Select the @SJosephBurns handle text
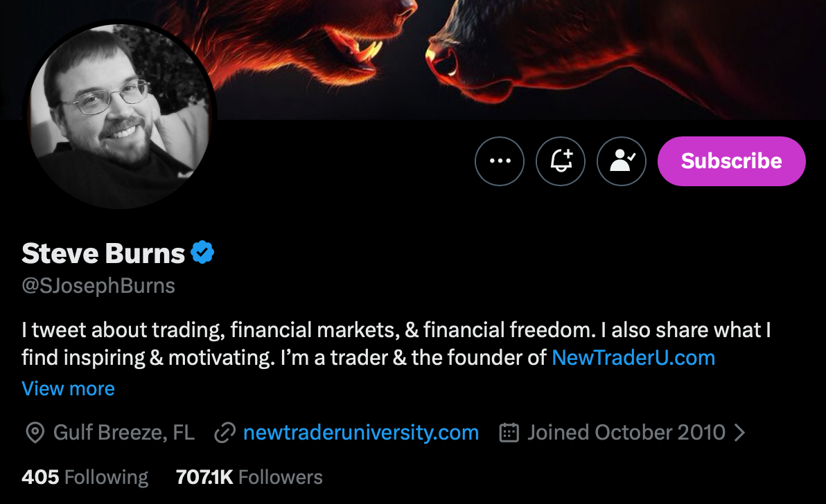 point(98,286)
